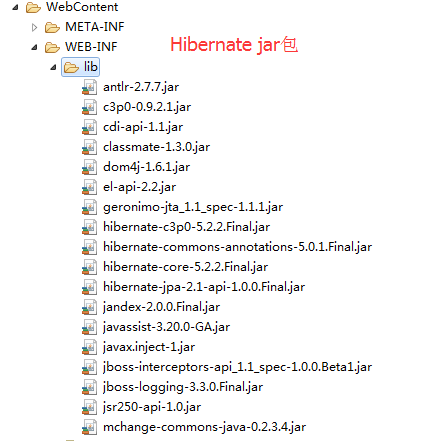
Task: Select javassist-3.20.0-GA.jar entry
Action: pyautogui.click(x=166, y=327)
